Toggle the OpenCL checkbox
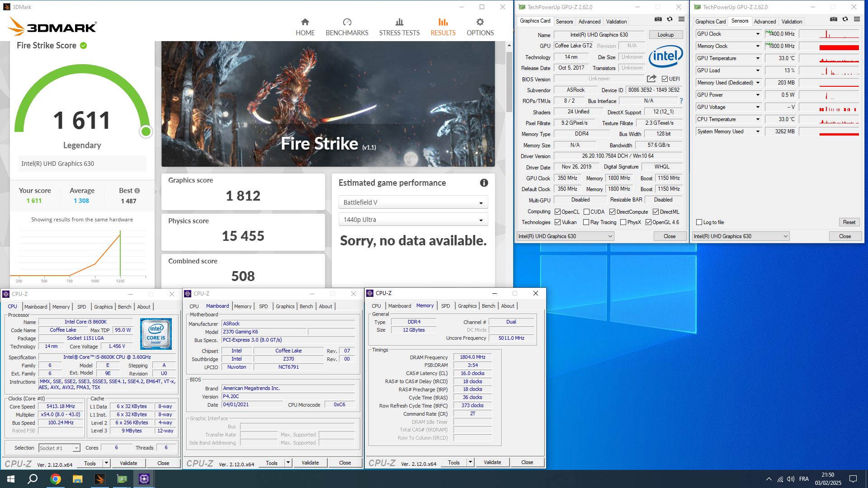Viewport: 868px width, 488px height. click(558, 212)
